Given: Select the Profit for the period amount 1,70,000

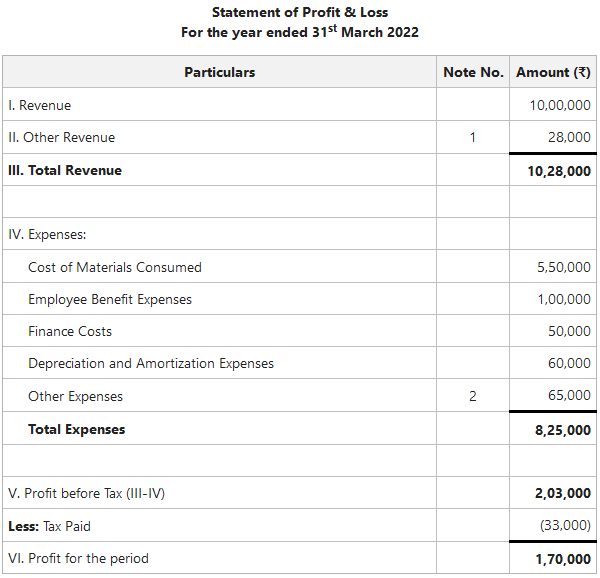Looking at the screenshot, I should 563,558.
